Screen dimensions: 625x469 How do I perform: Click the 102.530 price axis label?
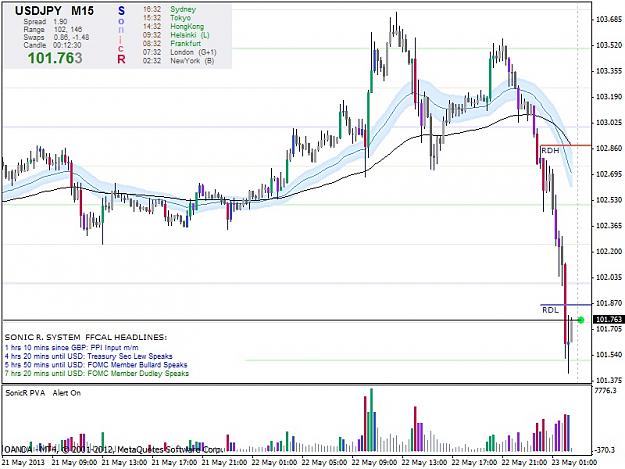[x=609, y=200]
